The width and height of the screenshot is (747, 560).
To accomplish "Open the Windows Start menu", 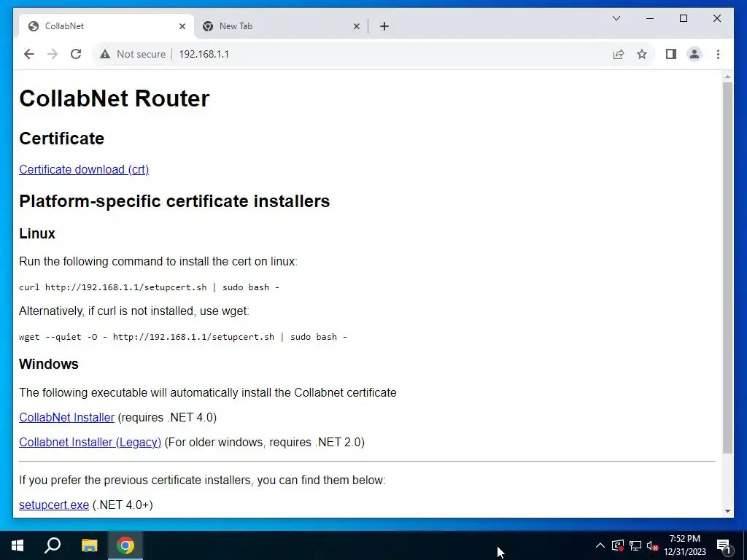I will 18,545.
